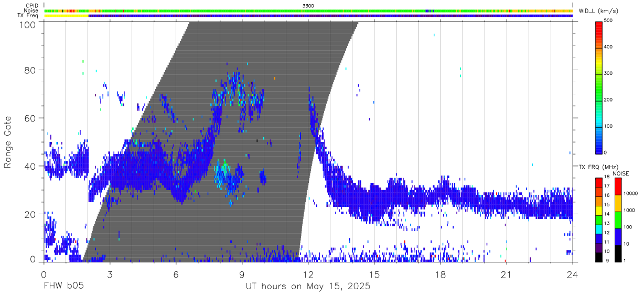Click the 6 hour tick on UT axis
644x297 pixels.
pyautogui.click(x=176, y=274)
